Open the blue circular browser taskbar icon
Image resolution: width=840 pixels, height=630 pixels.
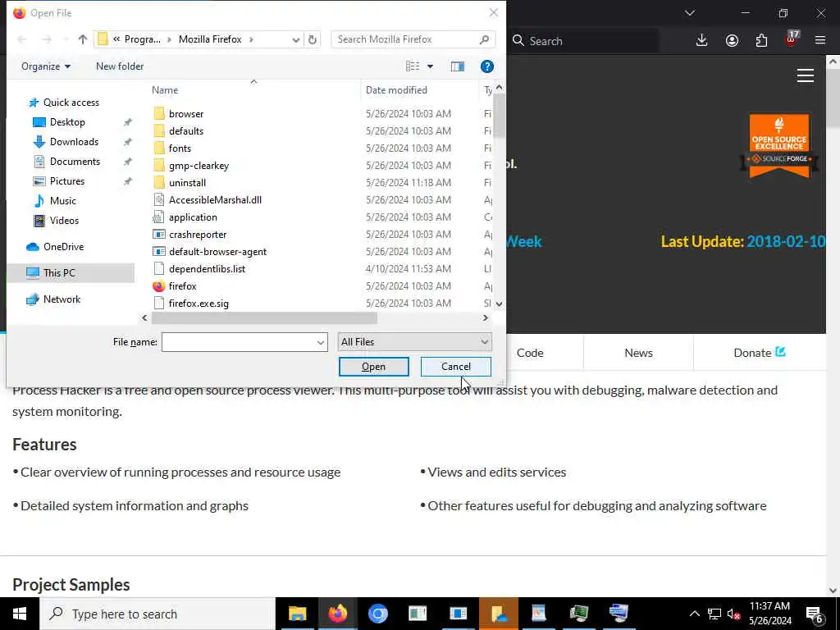coord(377,614)
